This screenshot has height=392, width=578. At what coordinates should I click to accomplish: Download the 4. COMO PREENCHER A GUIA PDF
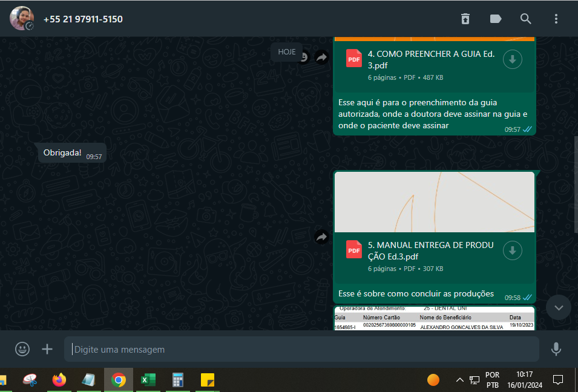click(513, 59)
